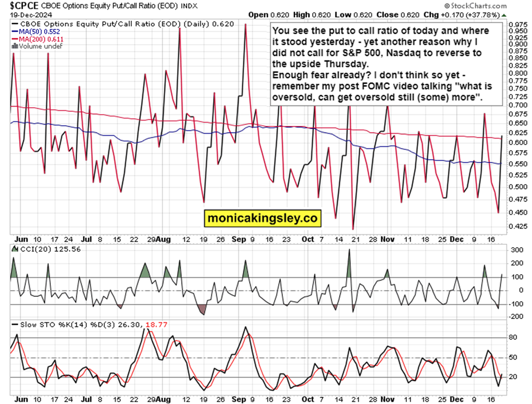Click the black Slow STO legend line marker
The image size is (532, 404).
click(x=15, y=324)
